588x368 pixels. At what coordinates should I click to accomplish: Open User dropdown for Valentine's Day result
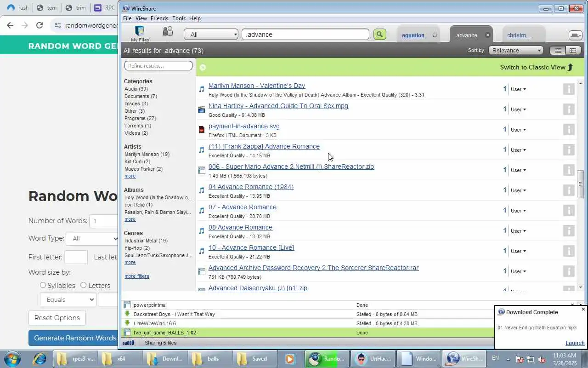coord(518,89)
